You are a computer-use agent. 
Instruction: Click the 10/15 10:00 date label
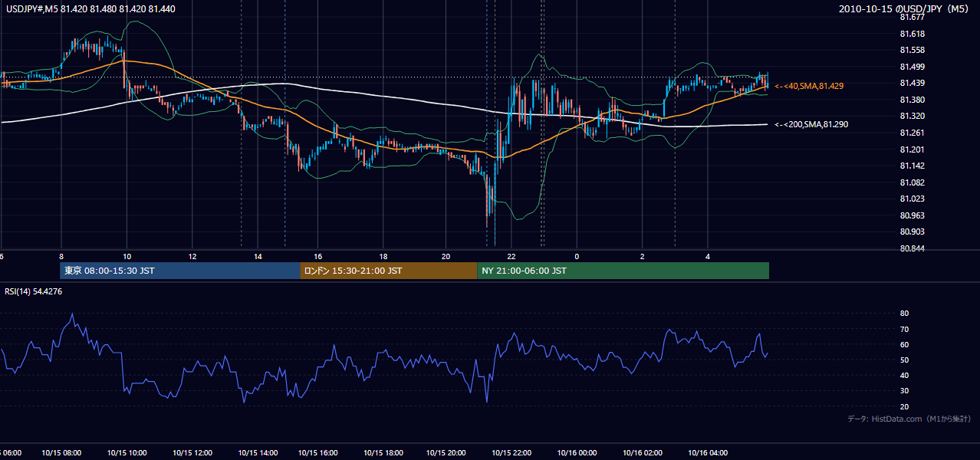pos(127,452)
